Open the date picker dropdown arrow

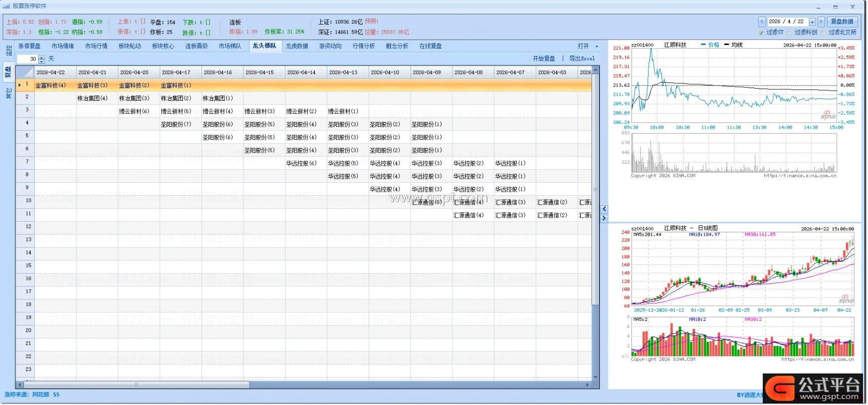812,22
